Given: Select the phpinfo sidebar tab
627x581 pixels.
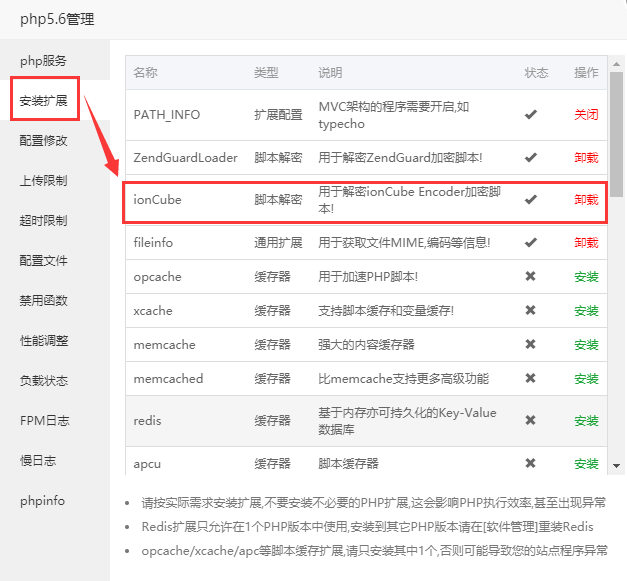Looking at the screenshot, I should point(42,501).
